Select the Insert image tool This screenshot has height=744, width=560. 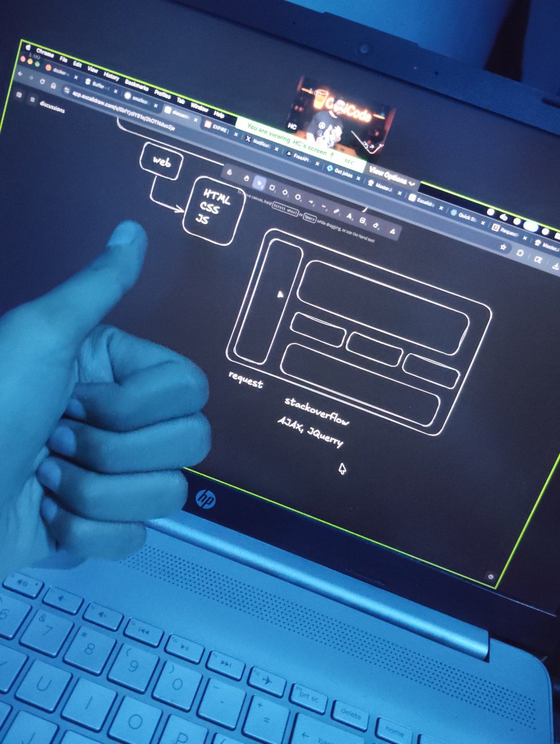(362, 220)
